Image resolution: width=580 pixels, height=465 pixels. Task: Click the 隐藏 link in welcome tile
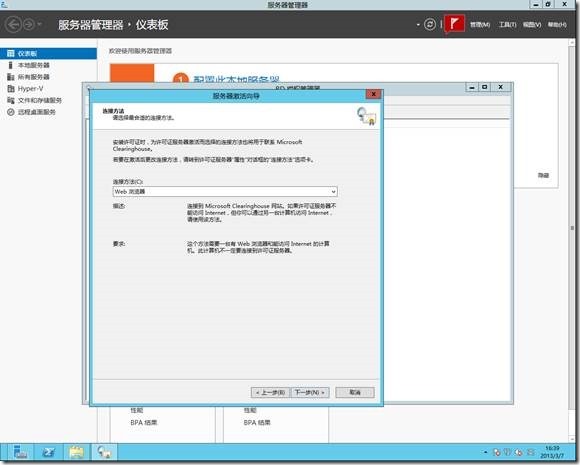543,175
